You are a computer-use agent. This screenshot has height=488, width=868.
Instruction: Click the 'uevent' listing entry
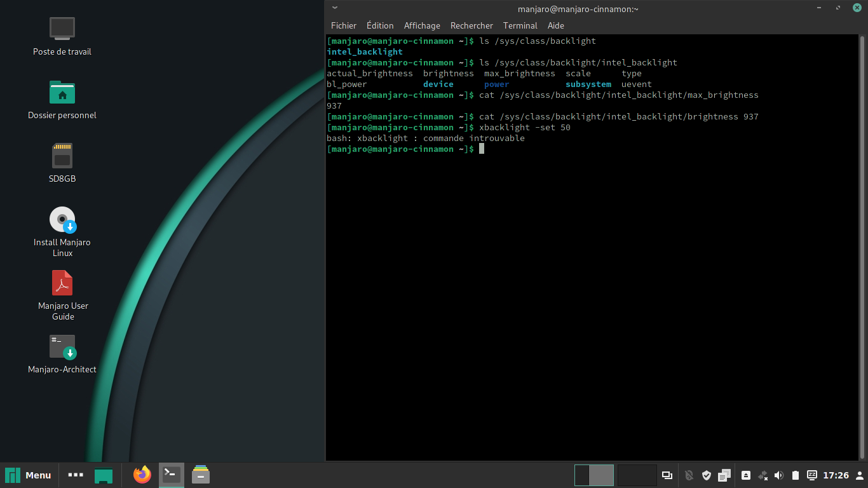coord(637,84)
